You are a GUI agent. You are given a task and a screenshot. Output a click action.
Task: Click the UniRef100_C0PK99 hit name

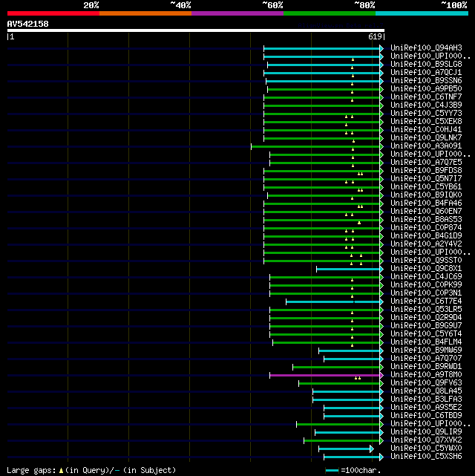pyautogui.click(x=426, y=285)
